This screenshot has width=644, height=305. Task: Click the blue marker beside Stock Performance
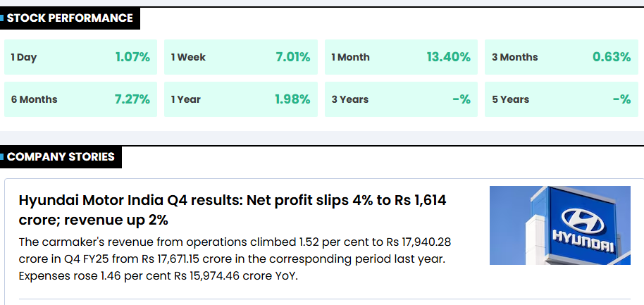click(x=2, y=18)
